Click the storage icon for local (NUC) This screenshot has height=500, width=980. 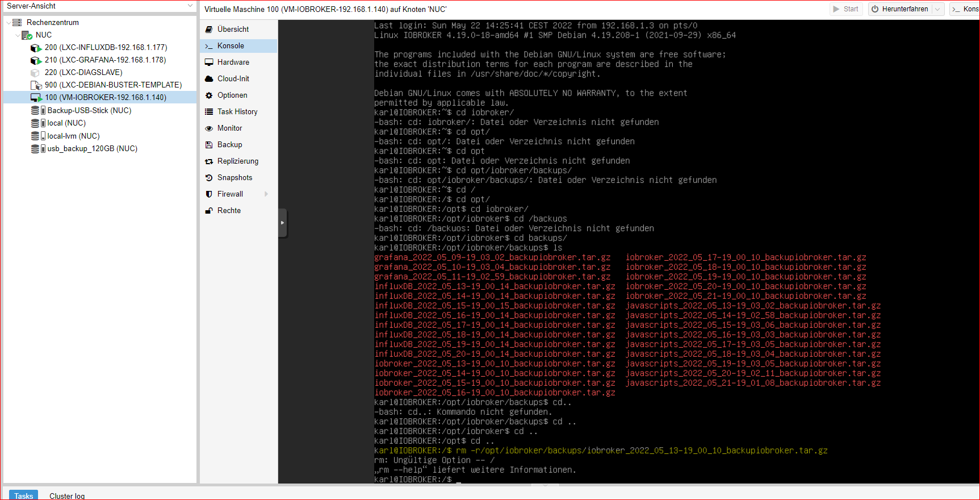38,123
